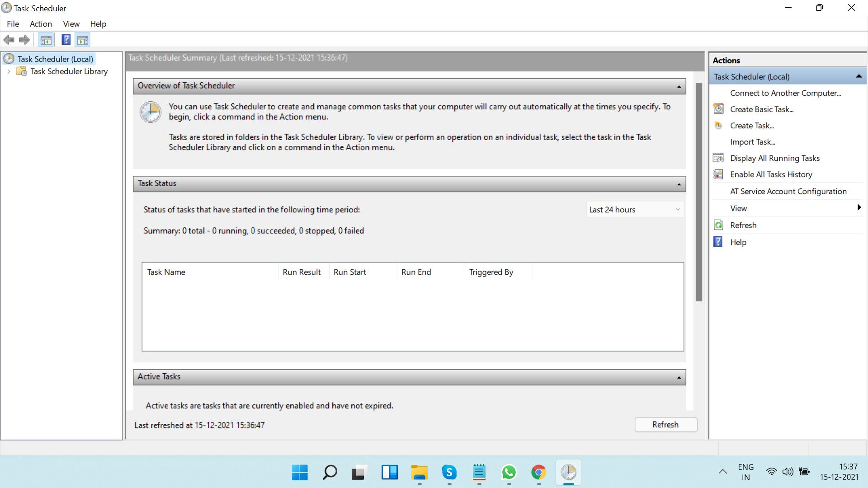Open help using the toolbar question mark icon
Image resolution: width=868 pixels, height=488 pixels.
pos(66,40)
